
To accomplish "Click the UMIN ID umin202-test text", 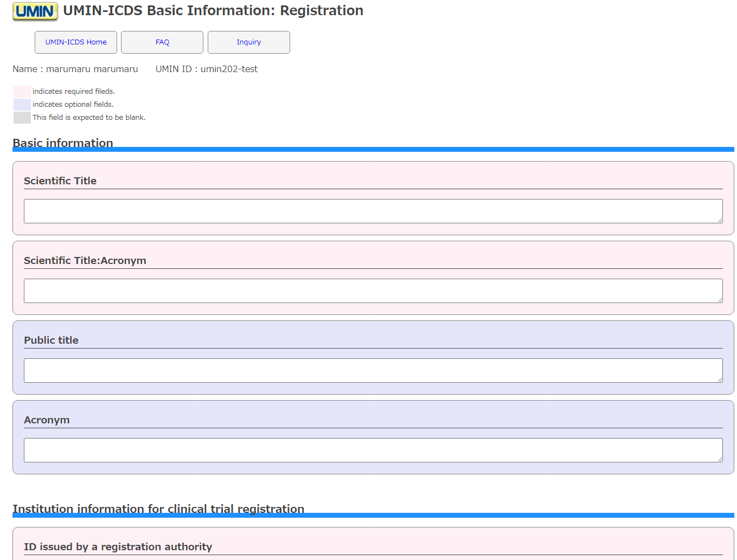I will click(206, 69).
